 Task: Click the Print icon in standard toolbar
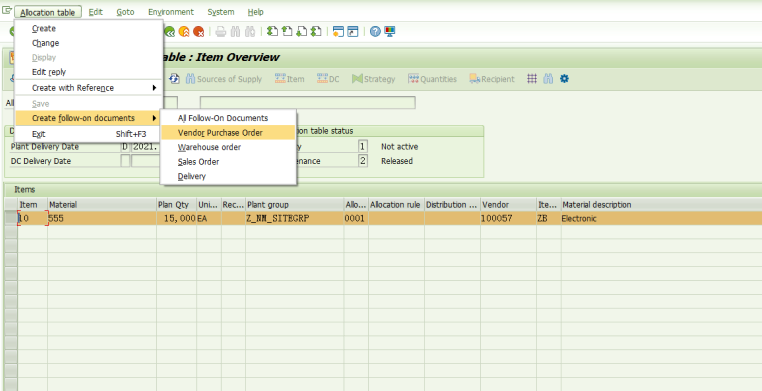[x=221, y=32]
